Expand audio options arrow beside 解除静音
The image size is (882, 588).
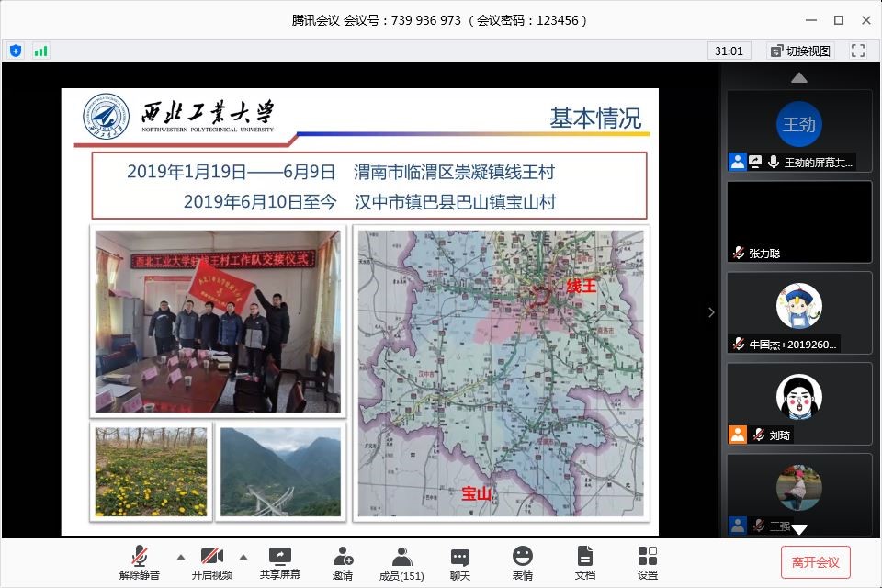point(180,557)
